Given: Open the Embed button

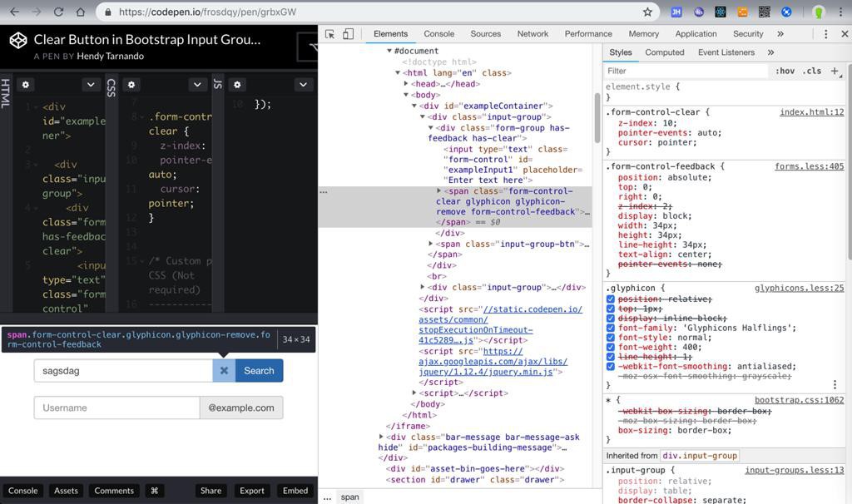Looking at the screenshot, I should pos(295,491).
